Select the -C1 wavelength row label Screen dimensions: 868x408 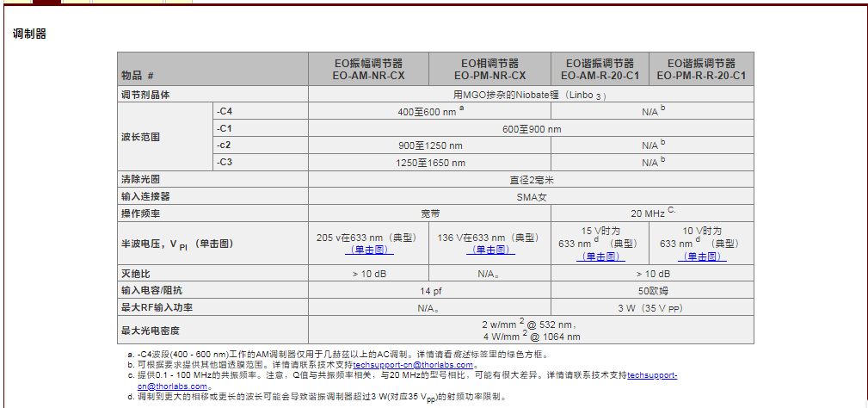point(225,128)
